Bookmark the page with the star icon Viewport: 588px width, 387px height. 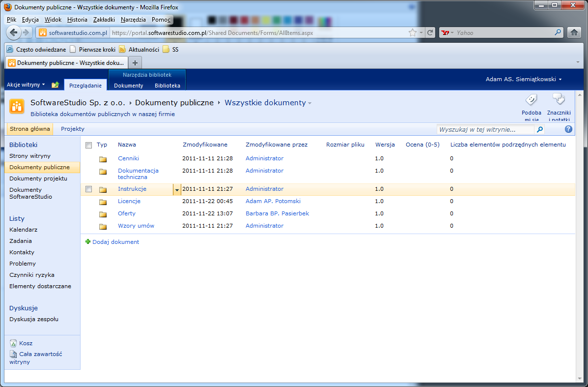pos(413,32)
